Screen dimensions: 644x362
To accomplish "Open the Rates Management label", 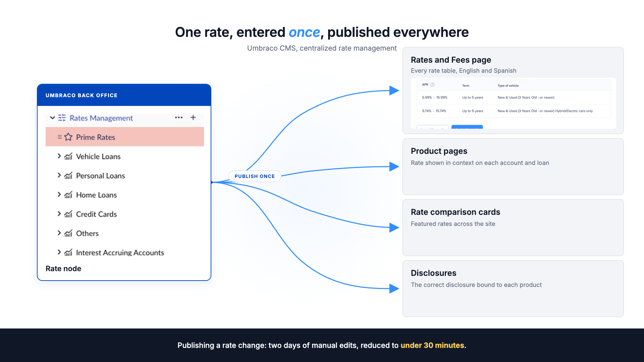I will click(x=101, y=118).
